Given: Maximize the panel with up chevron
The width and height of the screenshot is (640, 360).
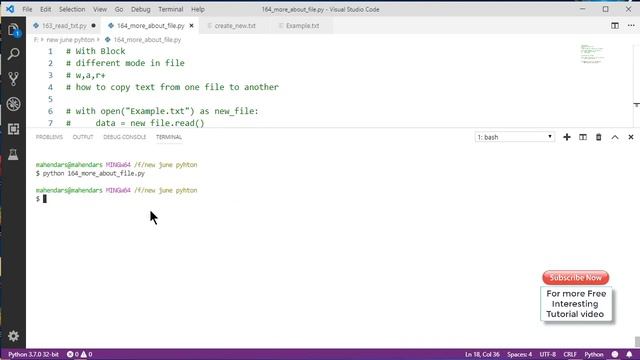Looking at the screenshot, I should coord(615,137).
